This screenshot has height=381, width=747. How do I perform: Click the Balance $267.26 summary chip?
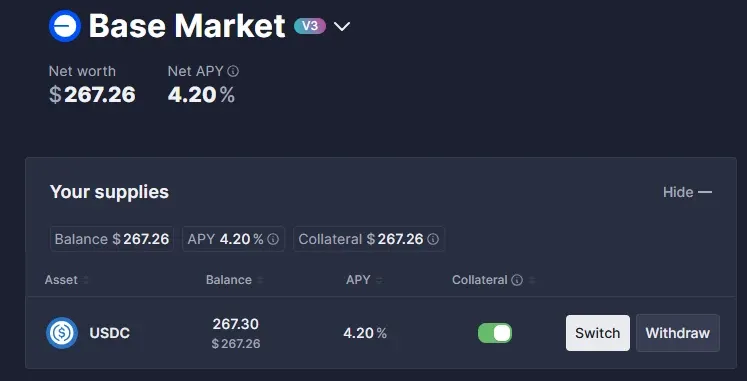pos(112,239)
